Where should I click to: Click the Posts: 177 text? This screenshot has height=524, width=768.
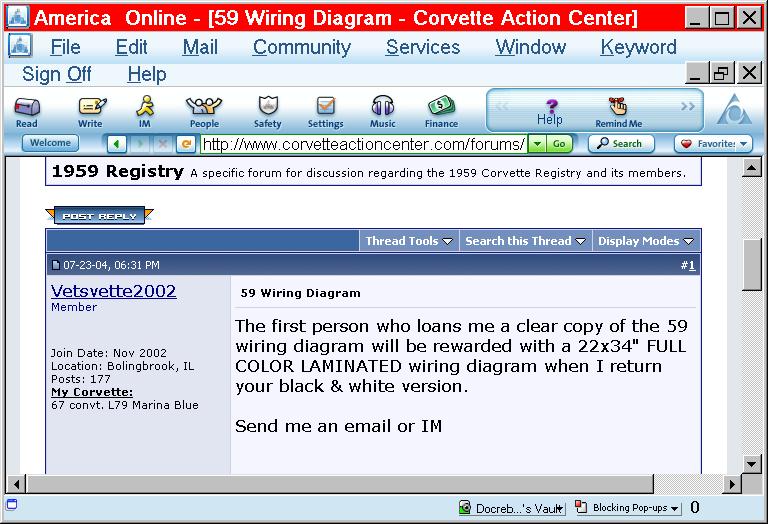(x=81, y=379)
